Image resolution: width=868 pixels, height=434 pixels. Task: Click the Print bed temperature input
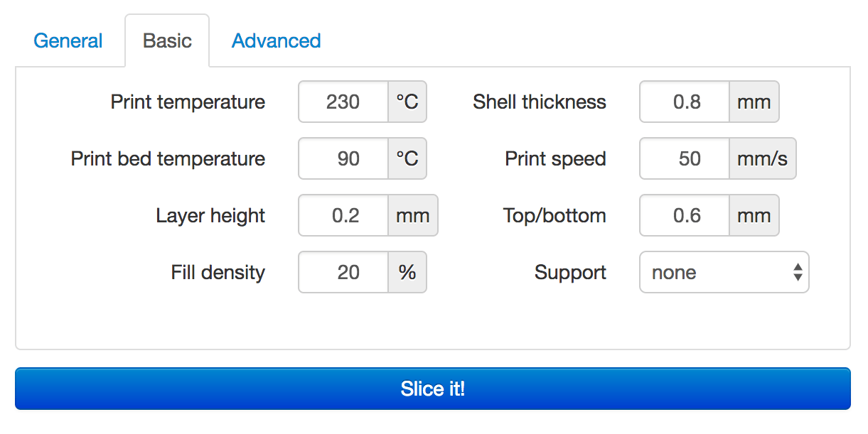[342, 158]
